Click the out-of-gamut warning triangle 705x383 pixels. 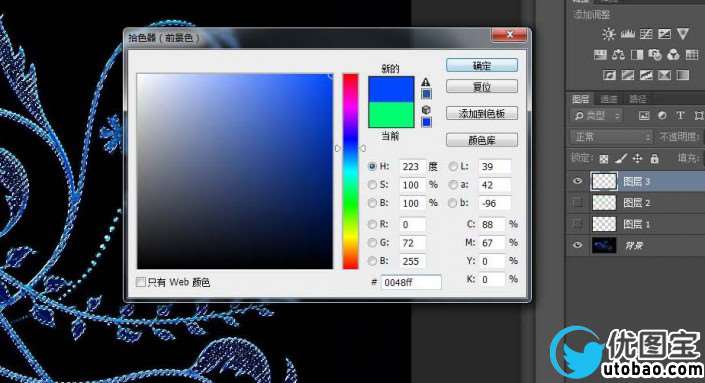pos(425,82)
